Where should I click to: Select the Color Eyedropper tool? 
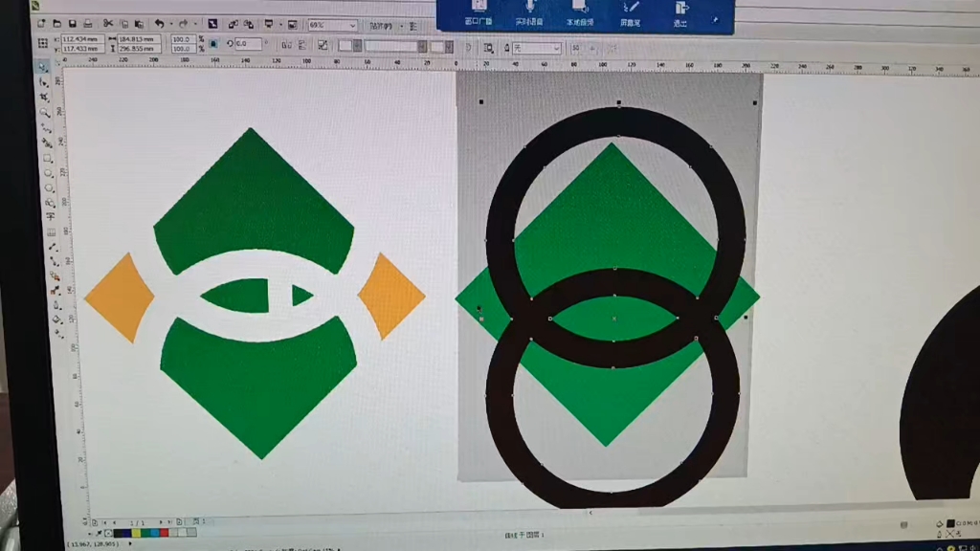coord(56,290)
